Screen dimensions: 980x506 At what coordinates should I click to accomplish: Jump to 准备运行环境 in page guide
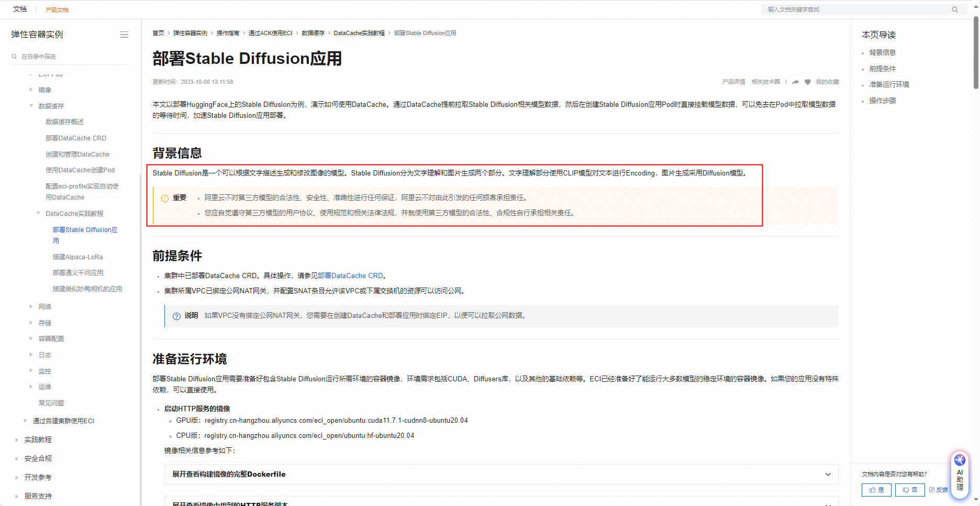889,84
